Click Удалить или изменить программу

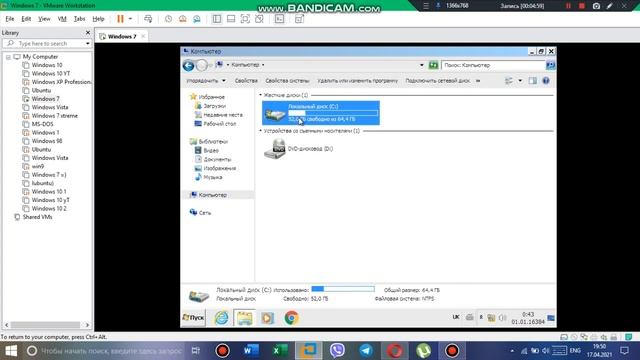[x=358, y=81]
